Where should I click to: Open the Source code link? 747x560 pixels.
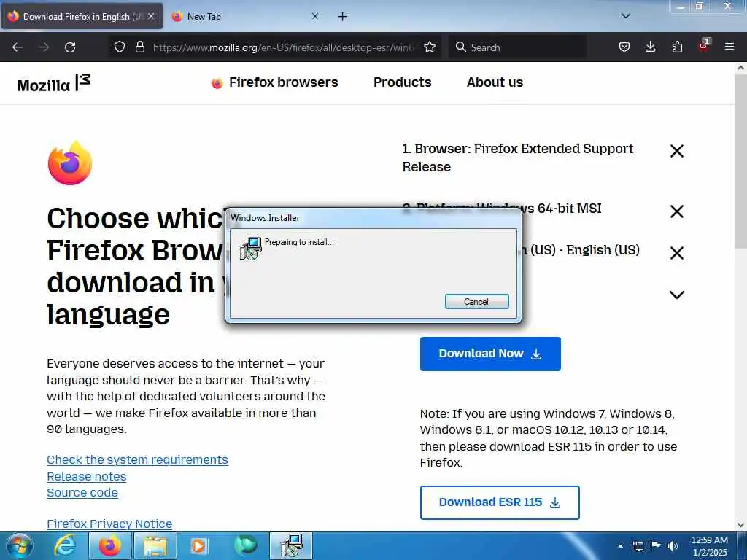(x=82, y=492)
